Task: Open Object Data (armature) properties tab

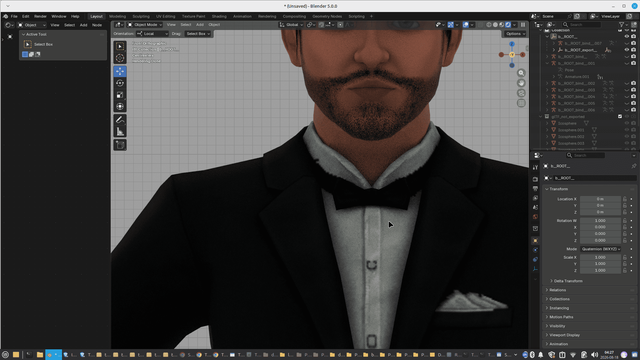Action: tap(536, 269)
